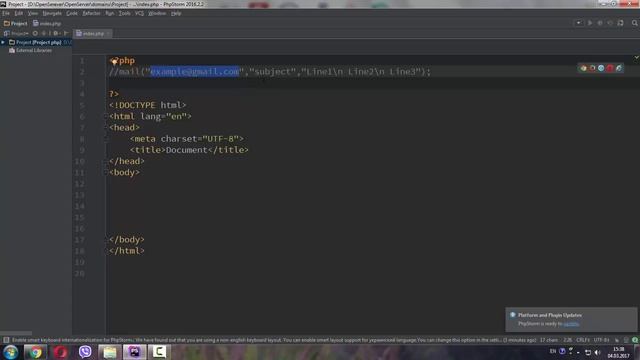Open the Run menu
Screen dimensions: 640x360
coord(110,13)
